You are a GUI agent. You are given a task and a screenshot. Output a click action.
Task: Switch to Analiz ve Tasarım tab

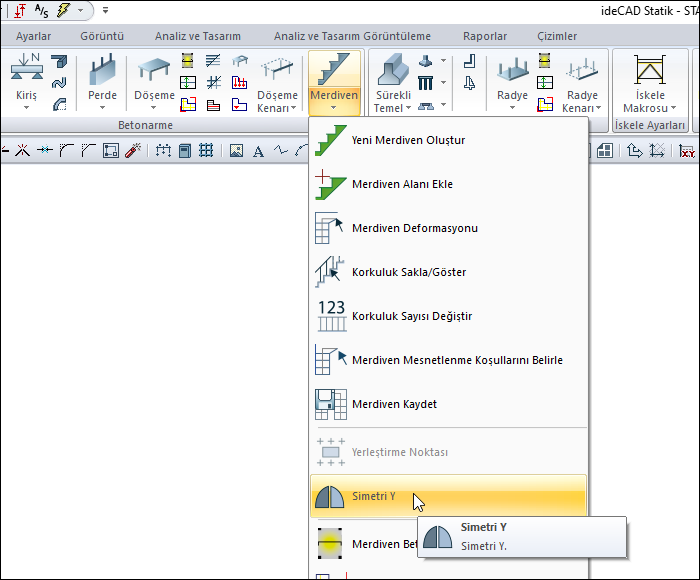point(198,36)
